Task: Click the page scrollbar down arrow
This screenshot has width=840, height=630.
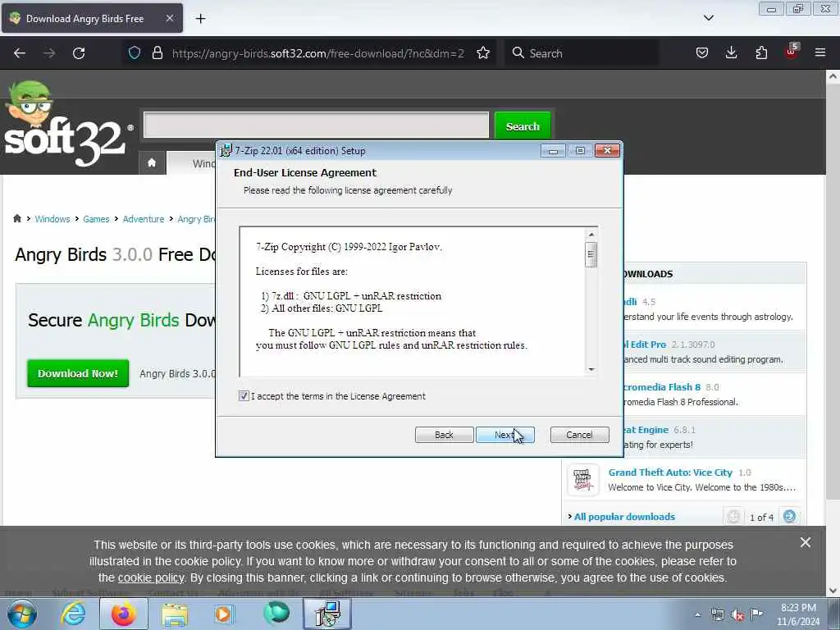Action: [x=833, y=591]
